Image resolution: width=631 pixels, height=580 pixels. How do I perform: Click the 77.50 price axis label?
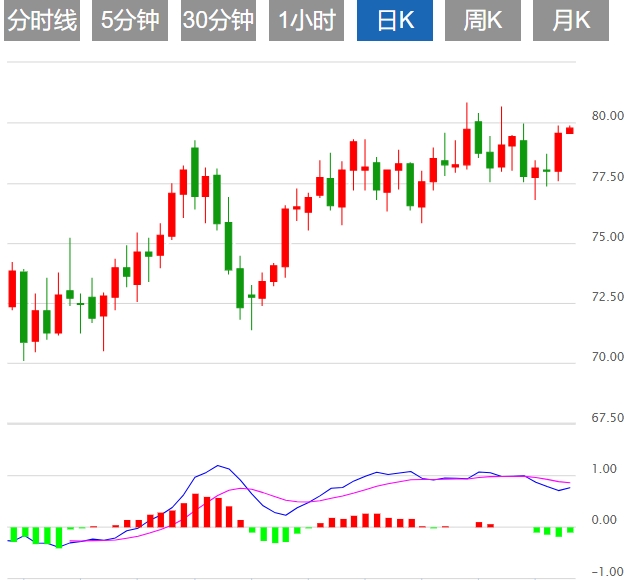point(607,177)
